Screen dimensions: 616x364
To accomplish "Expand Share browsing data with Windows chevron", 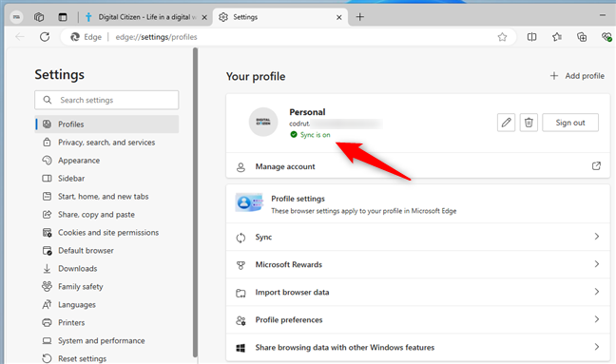I will 596,347.
